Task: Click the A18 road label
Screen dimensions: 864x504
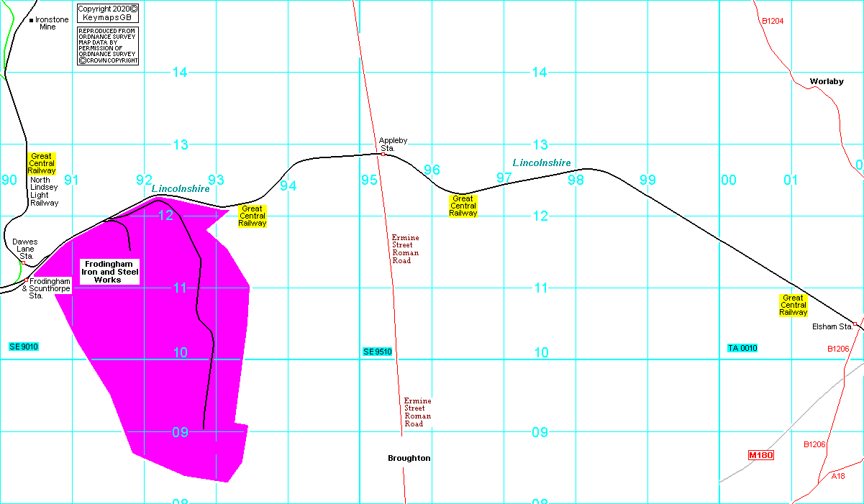Action: click(x=838, y=476)
